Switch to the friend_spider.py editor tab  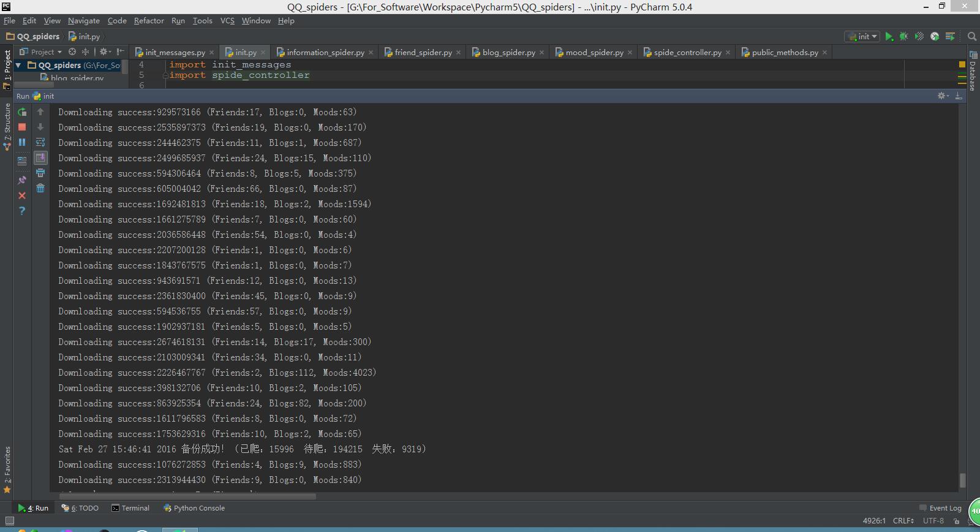point(423,53)
